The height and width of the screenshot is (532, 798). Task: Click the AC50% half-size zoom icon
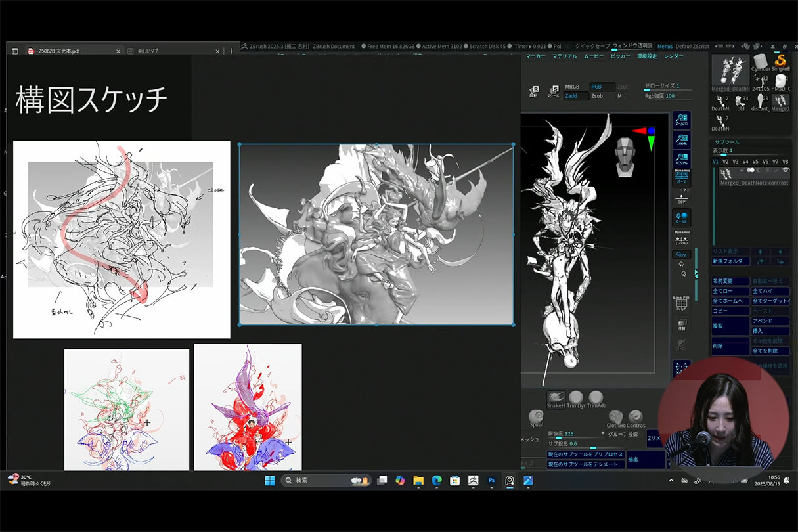click(x=681, y=159)
